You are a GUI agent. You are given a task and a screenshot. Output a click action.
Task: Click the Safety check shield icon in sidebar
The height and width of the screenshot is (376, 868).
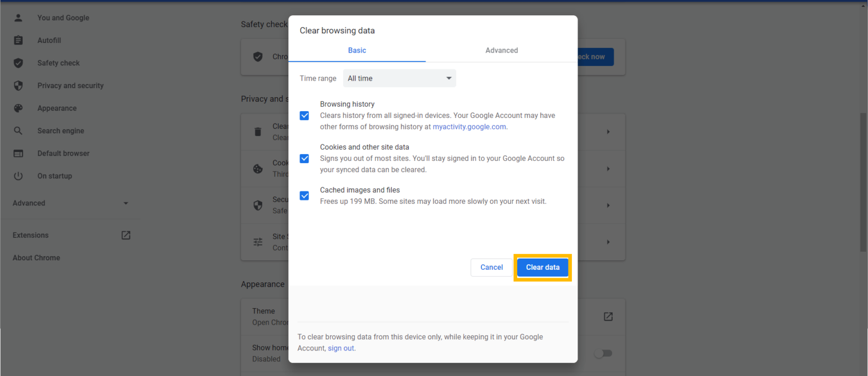[18, 63]
